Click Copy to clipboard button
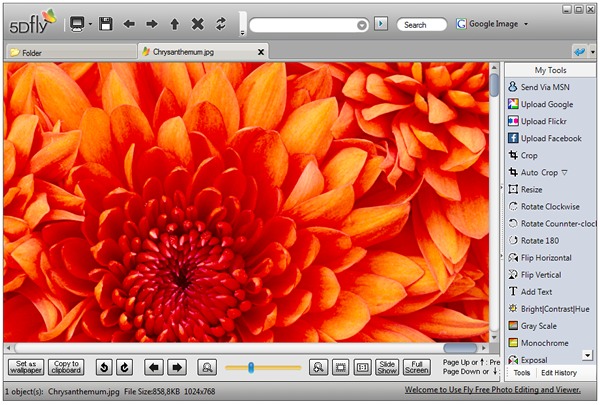Viewport: 600px width, 405px height. (66, 367)
